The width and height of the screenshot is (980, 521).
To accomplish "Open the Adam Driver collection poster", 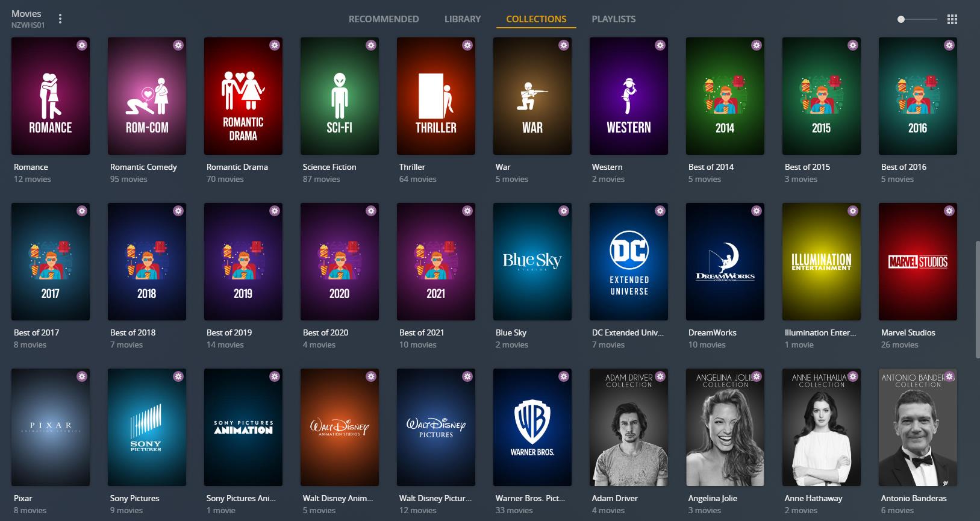I will [x=629, y=428].
